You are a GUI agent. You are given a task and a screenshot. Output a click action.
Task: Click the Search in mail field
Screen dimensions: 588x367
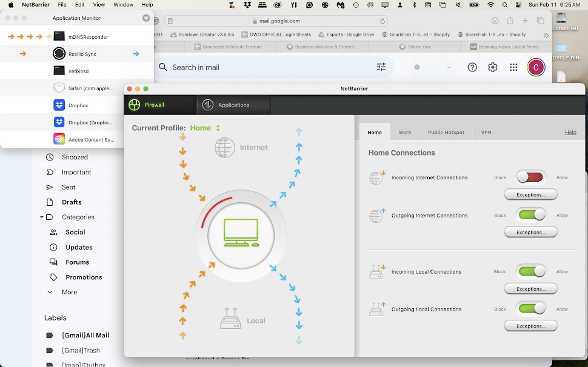pyautogui.click(x=267, y=67)
